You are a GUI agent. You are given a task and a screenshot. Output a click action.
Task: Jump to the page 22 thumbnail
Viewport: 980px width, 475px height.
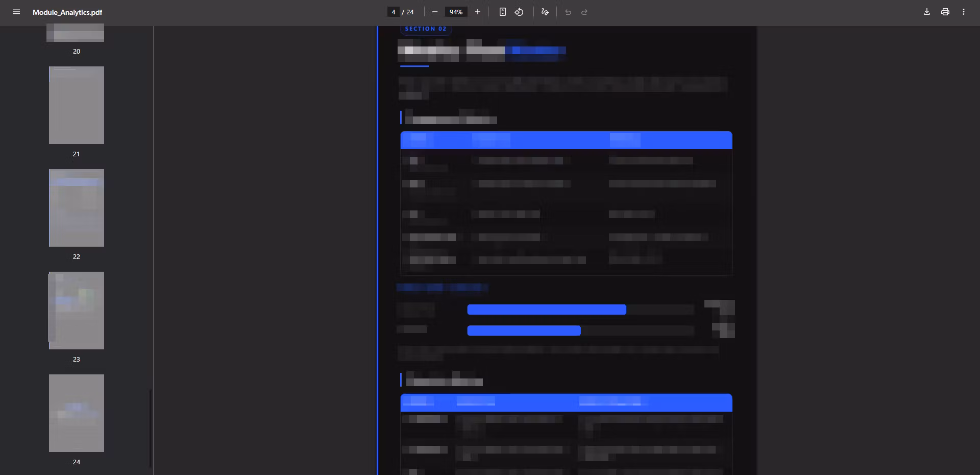[x=76, y=208]
